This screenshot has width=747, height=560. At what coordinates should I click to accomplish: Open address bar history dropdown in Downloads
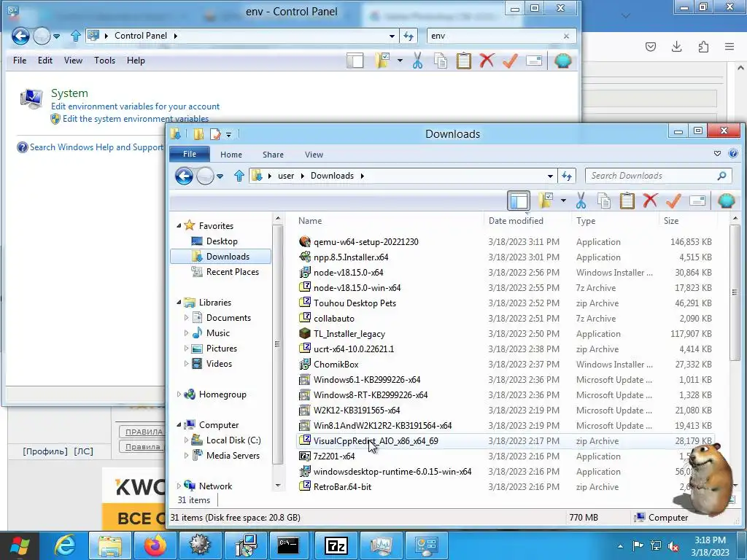550,176
